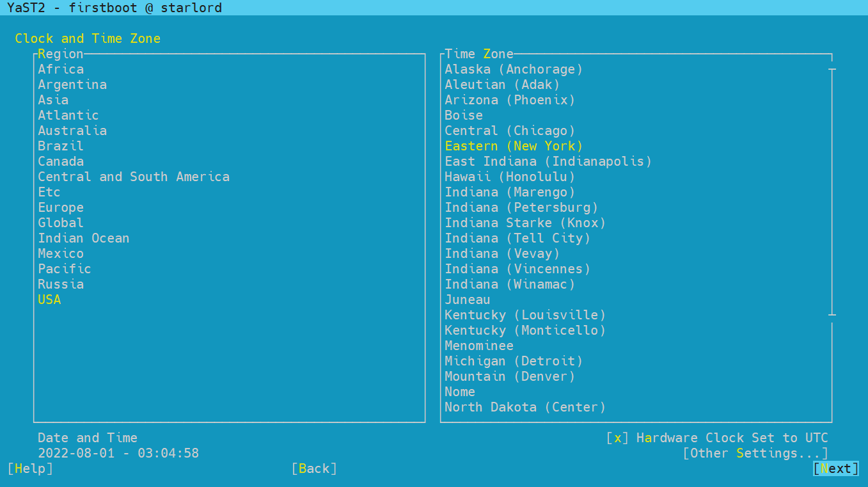
Task: Choose Boise time zone
Action: (464, 115)
